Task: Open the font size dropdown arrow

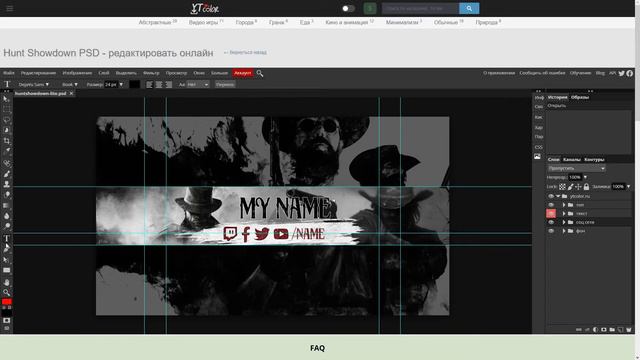Action: click(121, 84)
